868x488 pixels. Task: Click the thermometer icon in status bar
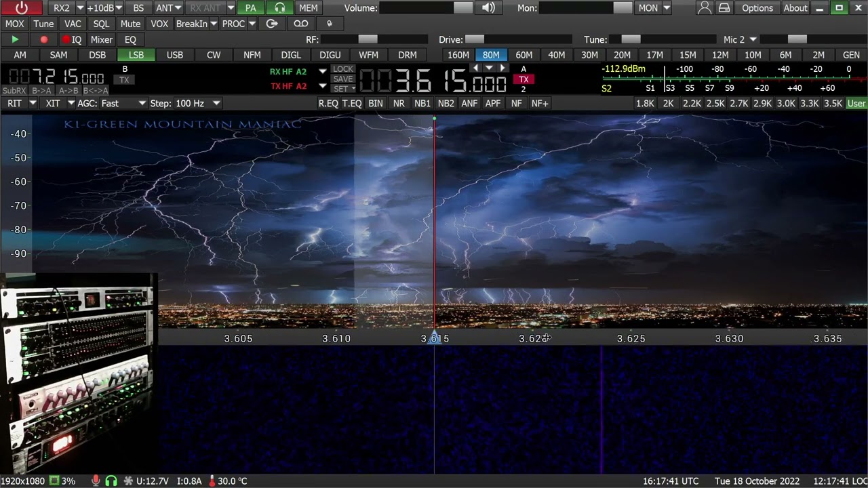click(x=212, y=481)
